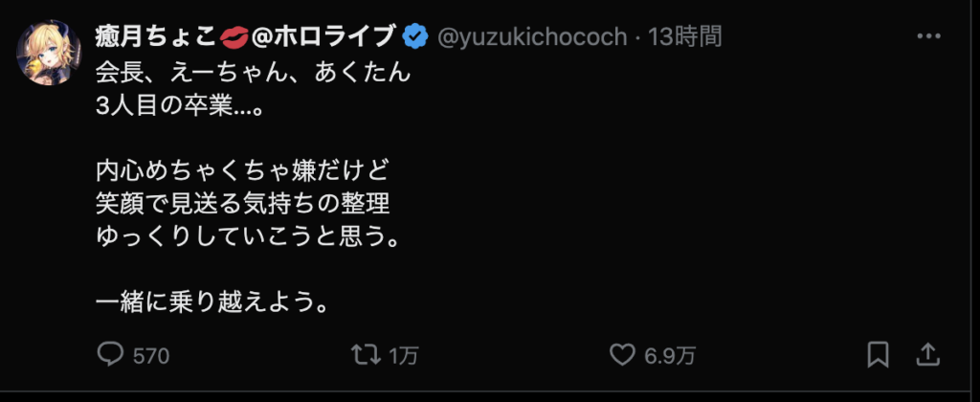This screenshot has height=402, width=980.
Task: Click the reply speech bubble icon
Action: 112,355
